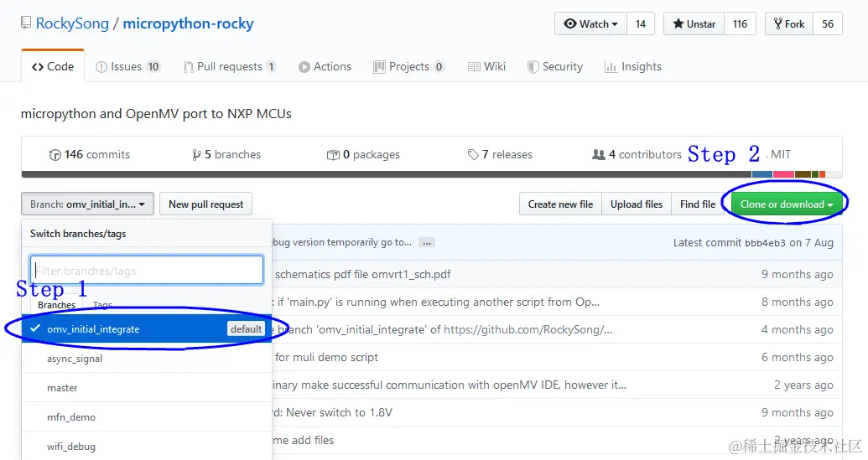Open the 0 packages link
The height and width of the screenshot is (460, 868).
363,155
